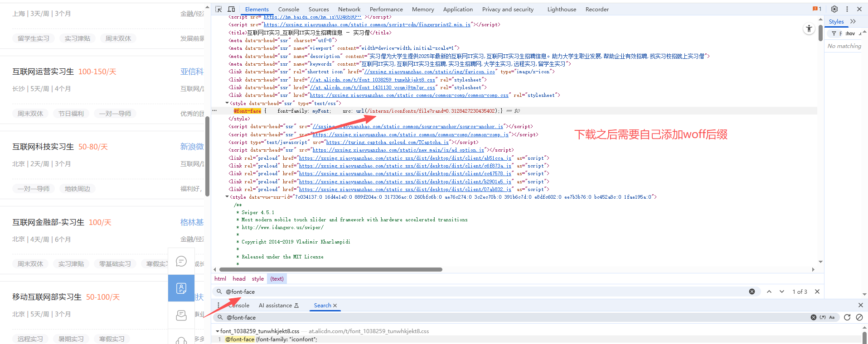
Task: Toggle the device toolbar icon
Action: 231,9
